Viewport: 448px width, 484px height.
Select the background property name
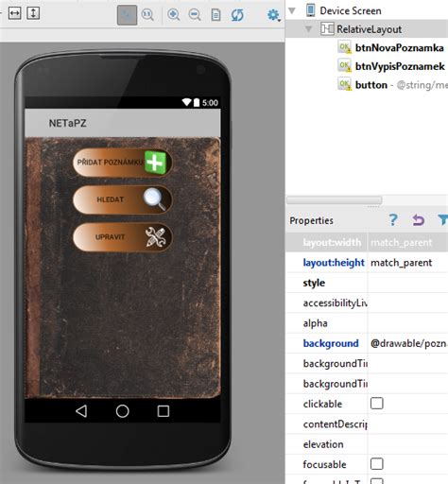pyautogui.click(x=331, y=343)
